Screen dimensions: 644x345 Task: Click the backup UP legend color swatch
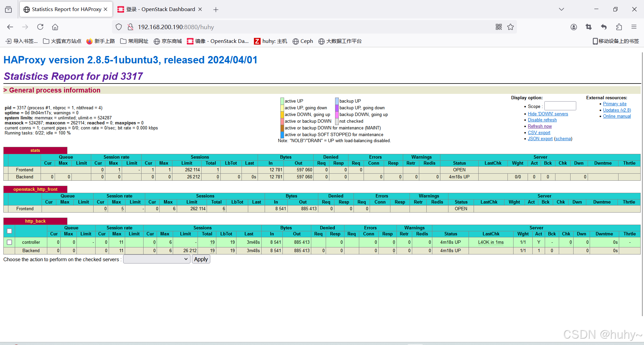tap(337, 101)
